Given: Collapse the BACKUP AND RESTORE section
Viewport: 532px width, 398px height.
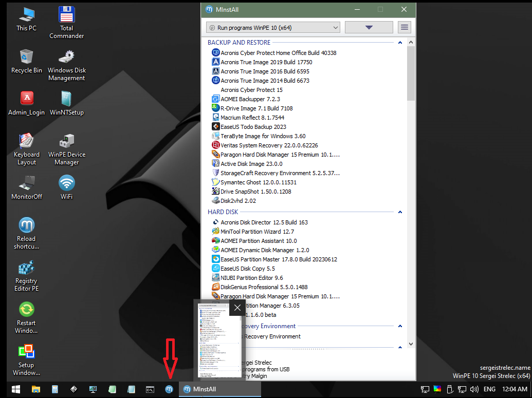Looking at the screenshot, I should point(400,43).
